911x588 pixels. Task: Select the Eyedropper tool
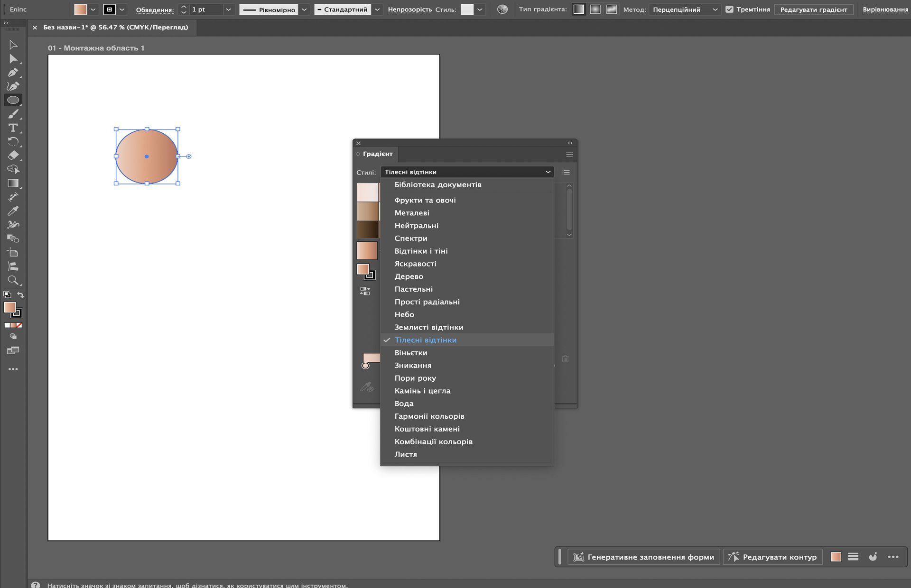13,211
